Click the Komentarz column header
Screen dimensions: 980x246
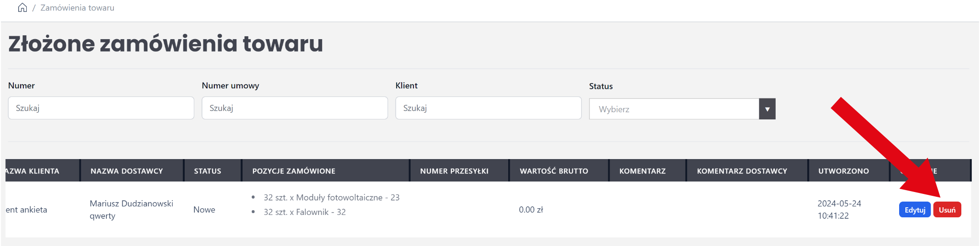pyautogui.click(x=642, y=171)
